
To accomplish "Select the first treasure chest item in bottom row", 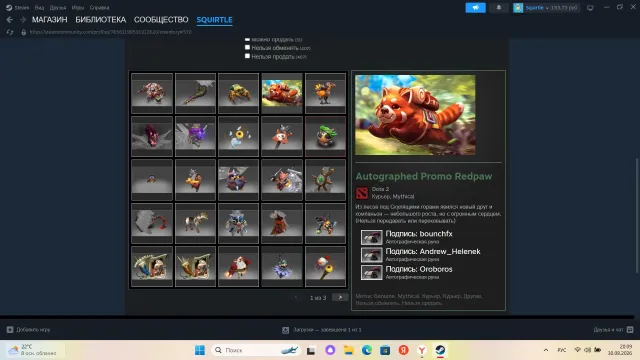I will [x=152, y=267].
